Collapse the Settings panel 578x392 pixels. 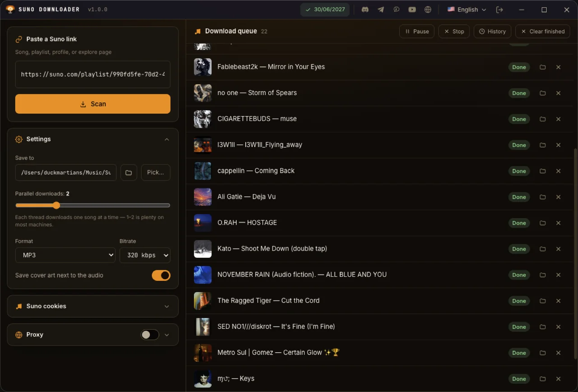(167, 140)
